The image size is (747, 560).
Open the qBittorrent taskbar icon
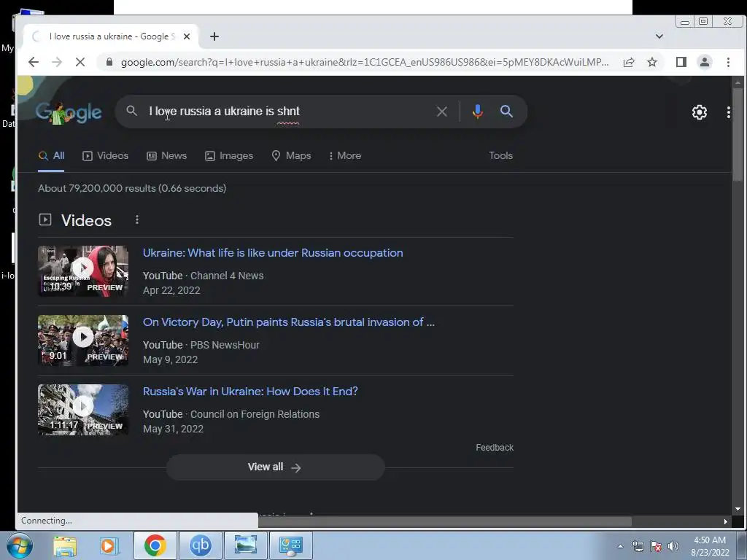[x=200, y=545]
